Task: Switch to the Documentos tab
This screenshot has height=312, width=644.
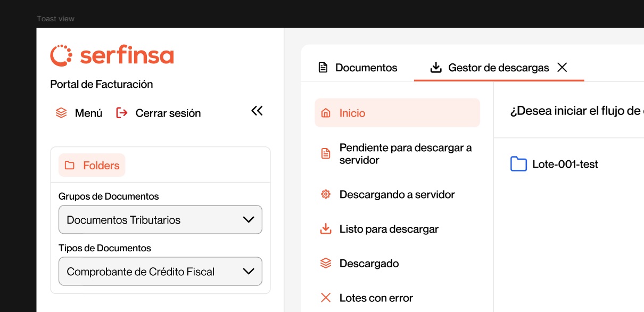Action: pyautogui.click(x=366, y=68)
